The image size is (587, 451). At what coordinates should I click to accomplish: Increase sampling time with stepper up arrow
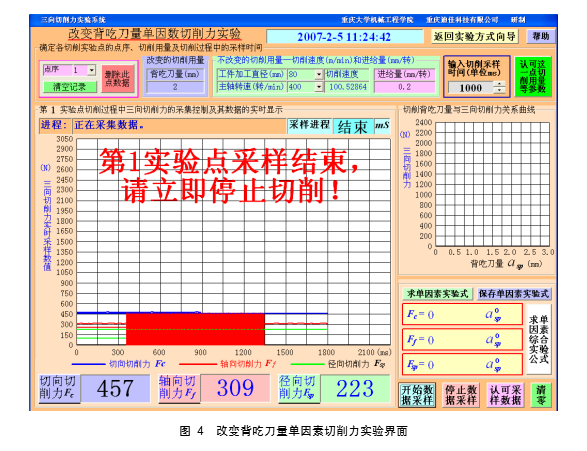tap(499, 84)
